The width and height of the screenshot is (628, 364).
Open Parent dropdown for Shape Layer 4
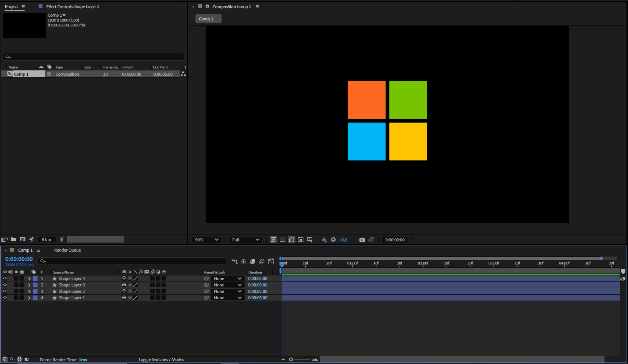pyautogui.click(x=227, y=278)
